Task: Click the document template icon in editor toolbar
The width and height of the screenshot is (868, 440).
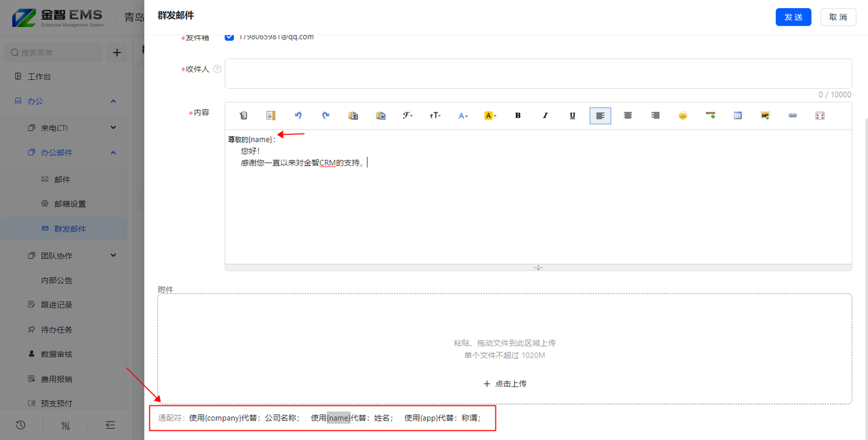Action: 271,116
